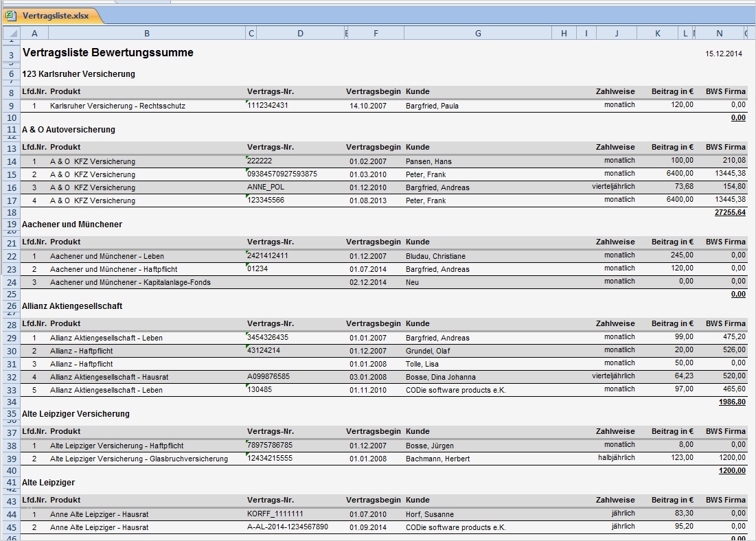Screen dimensions: 756x541
Task: Select row 45 header
Action: (12, 527)
